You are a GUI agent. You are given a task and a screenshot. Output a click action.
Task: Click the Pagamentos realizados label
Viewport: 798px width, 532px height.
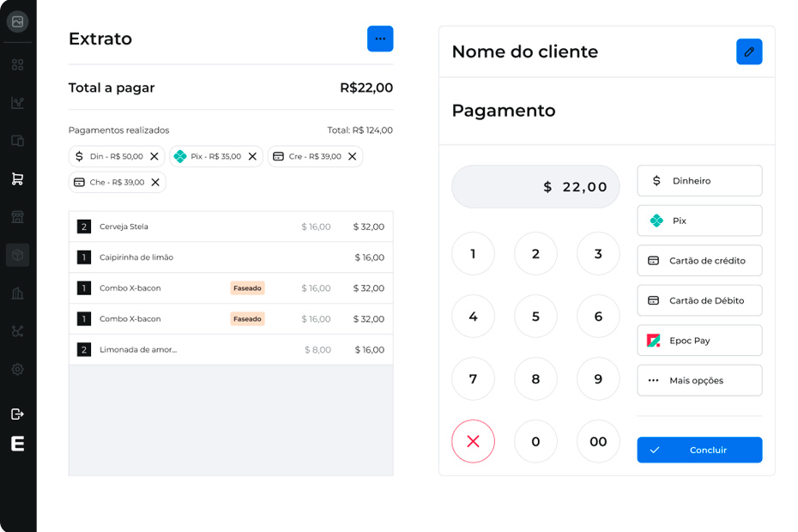118,130
